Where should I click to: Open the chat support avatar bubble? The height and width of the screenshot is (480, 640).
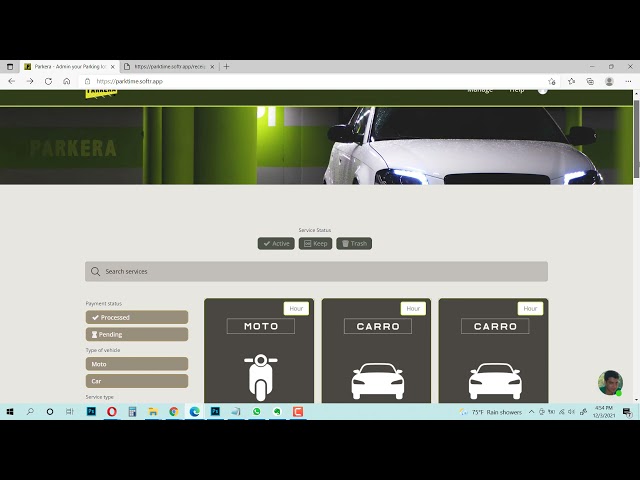(x=610, y=383)
